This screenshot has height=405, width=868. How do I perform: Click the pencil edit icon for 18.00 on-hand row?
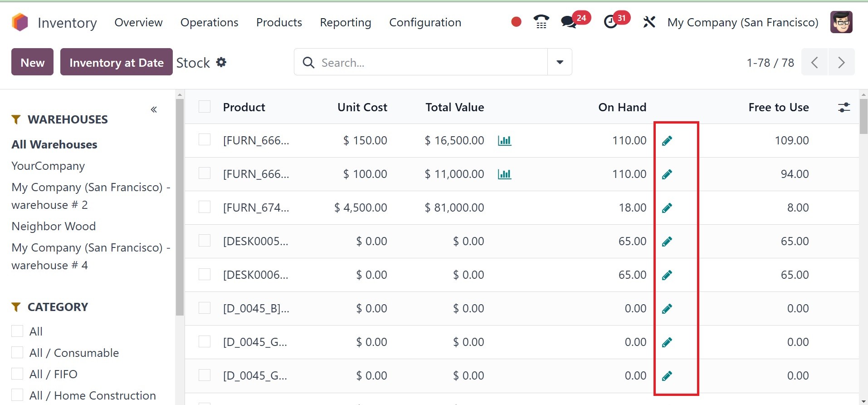667,208
